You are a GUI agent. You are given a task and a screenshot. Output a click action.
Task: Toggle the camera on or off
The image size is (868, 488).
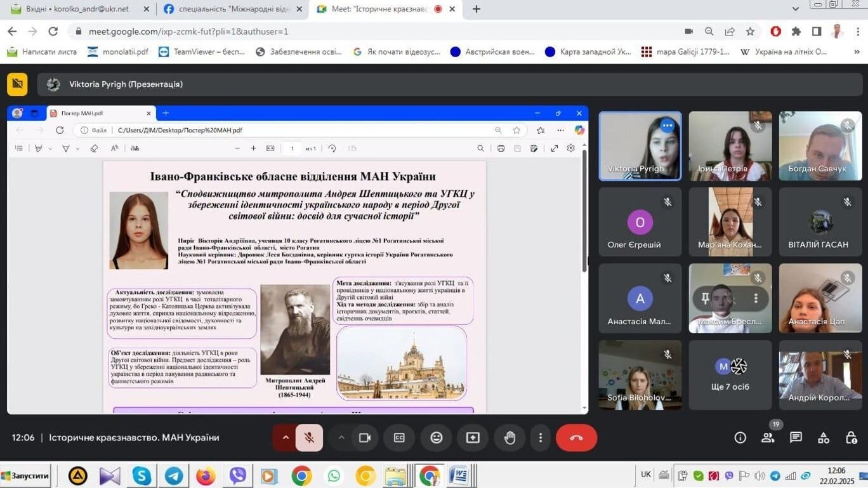coord(365,438)
